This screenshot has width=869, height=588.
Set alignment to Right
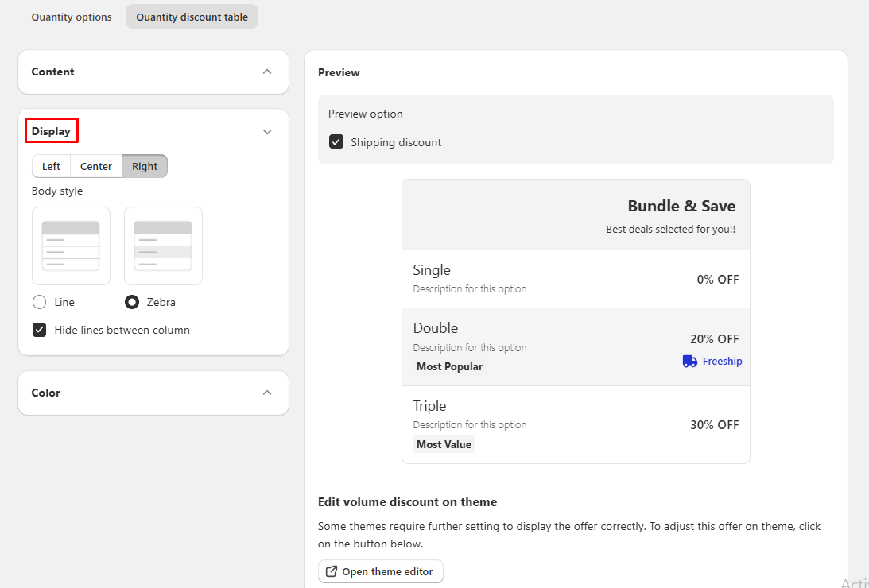click(145, 166)
